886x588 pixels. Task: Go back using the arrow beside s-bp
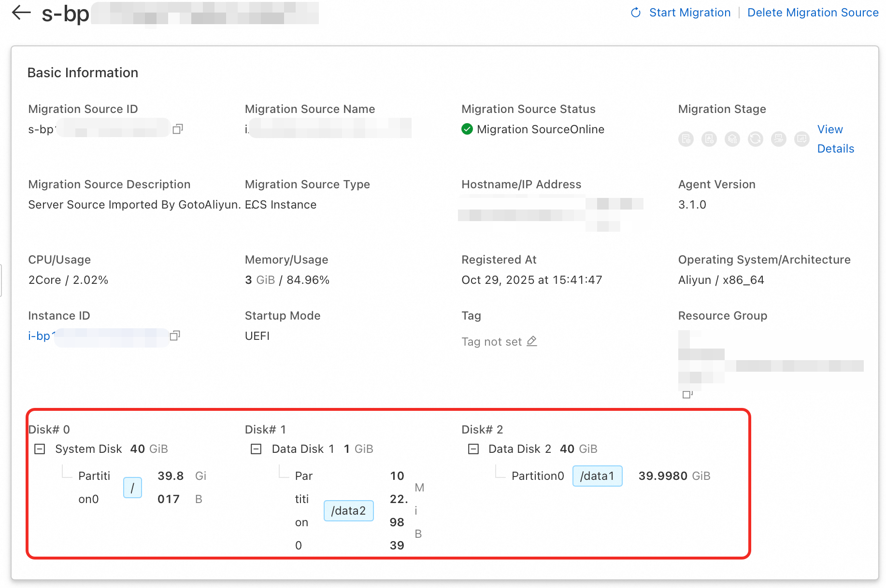coord(21,13)
